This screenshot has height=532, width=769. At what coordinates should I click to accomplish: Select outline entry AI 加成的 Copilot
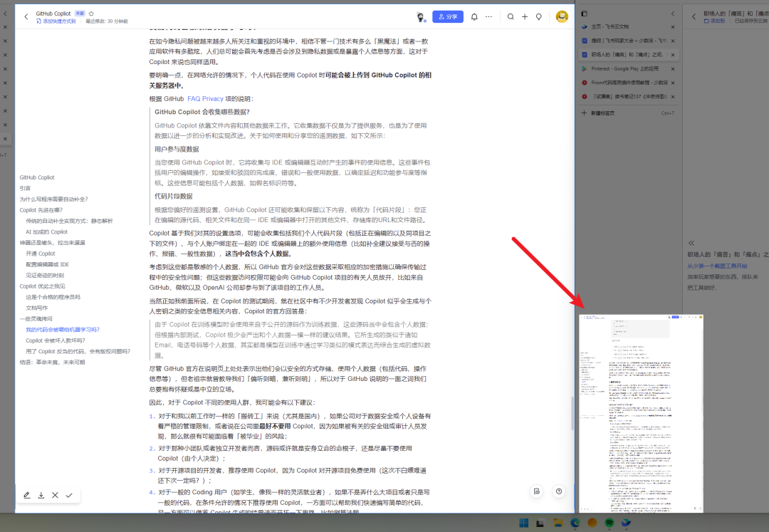tap(46, 232)
